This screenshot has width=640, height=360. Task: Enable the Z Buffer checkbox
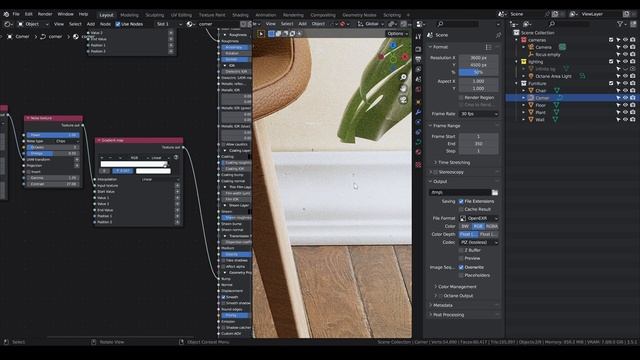coord(461,250)
